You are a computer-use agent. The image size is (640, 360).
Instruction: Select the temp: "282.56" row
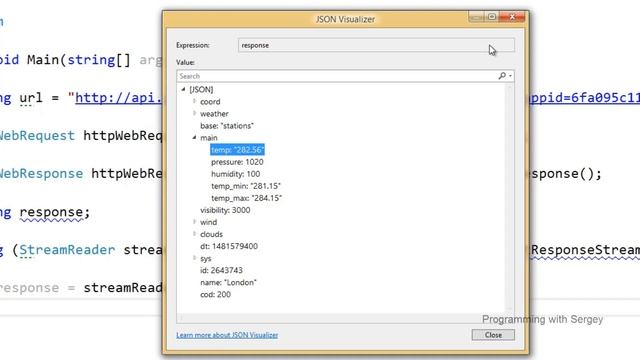(x=238, y=150)
